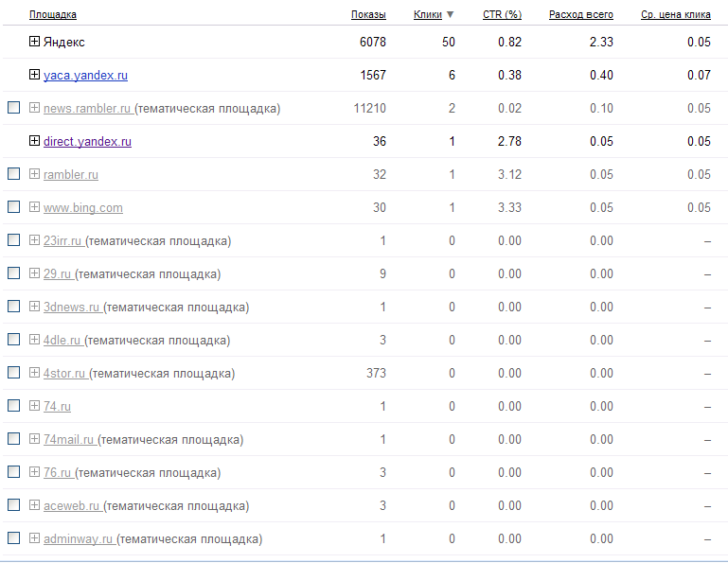
Task: Tick the checkbox for 3dnews.ru
Action: point(14,307)
